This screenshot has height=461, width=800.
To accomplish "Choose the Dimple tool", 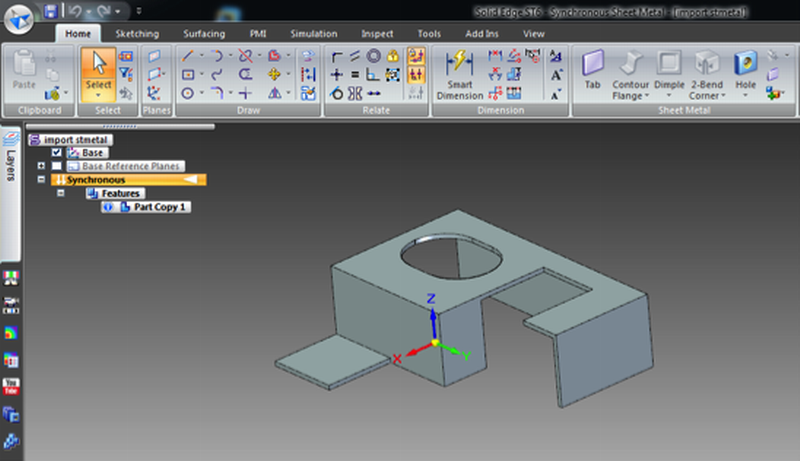I will coord(669,74).
